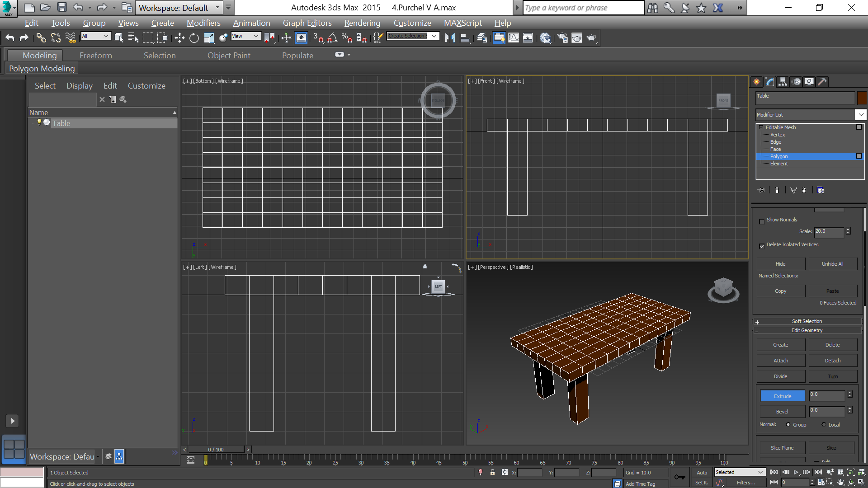Toggle the lightbulb visibility of Table
Viewport: 868px width, 488px height.
coord(39,122)
